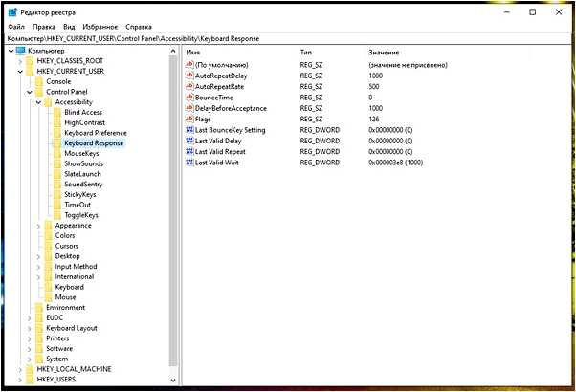Collapse the Accessibility tree node
576x392 pixels.
[x=37, y=101]
